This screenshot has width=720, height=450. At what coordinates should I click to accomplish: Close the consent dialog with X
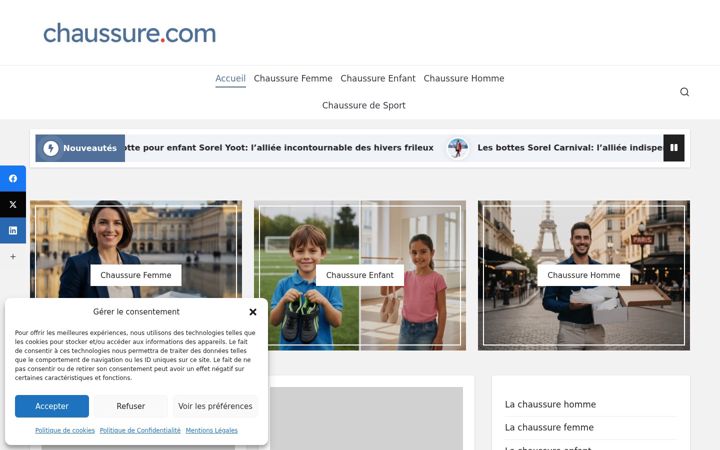coord(253,312)
